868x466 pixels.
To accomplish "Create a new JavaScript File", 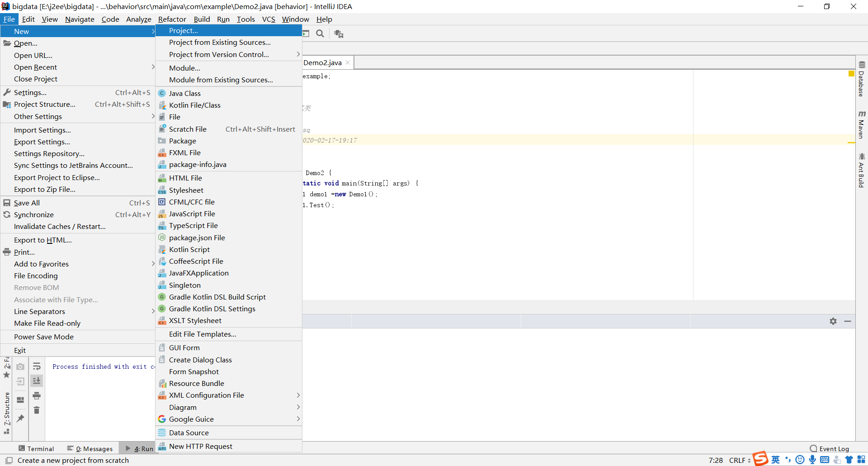I will coord(229,214).
